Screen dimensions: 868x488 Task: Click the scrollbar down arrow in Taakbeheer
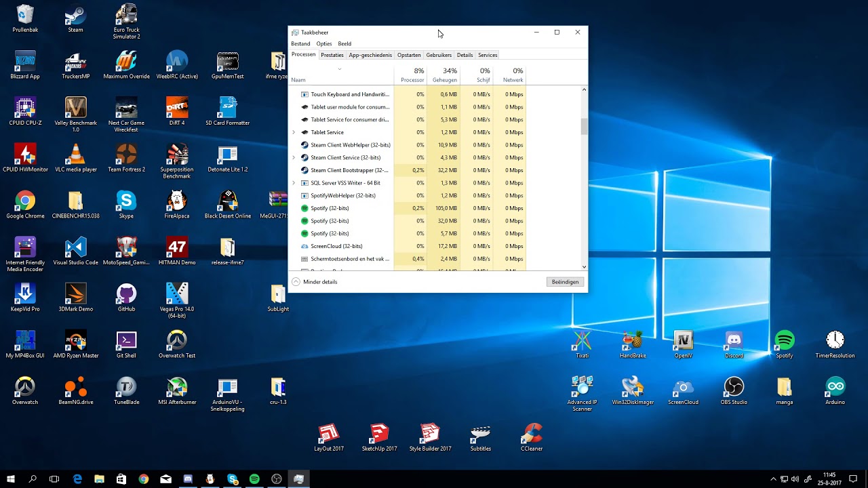click(x=584, y=267)
